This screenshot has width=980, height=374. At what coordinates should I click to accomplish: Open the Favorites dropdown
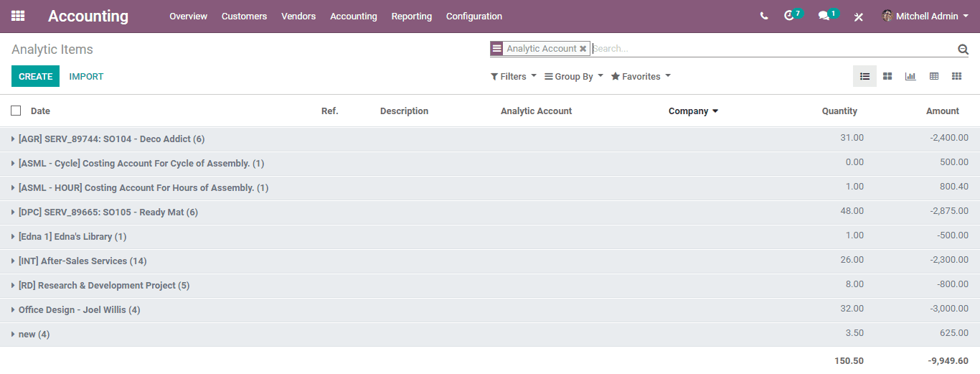tap(641, 76)
